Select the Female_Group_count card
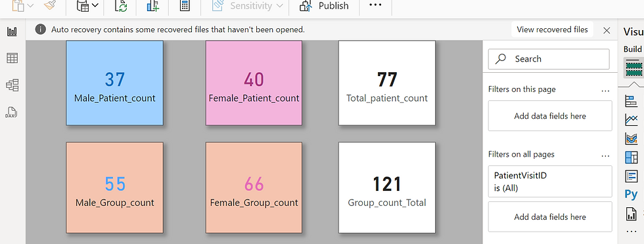Viewport: 644px width, 244px height. click(x=254, y=188)
